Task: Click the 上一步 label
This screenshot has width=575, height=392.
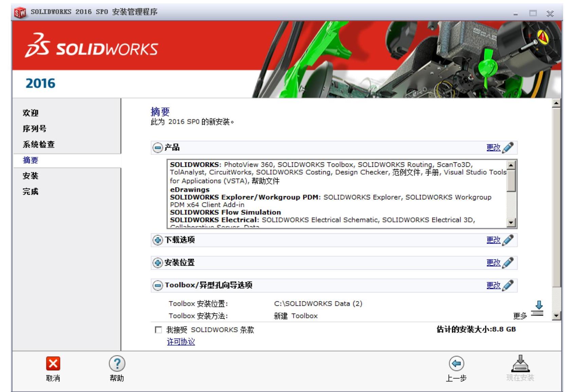Action: pyautogui.click(x=456, y=378)
